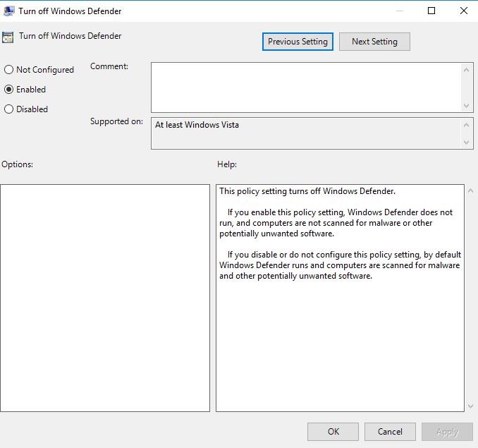Click the title bar system menu icon
478x448 pixels.
pos(8,11)
